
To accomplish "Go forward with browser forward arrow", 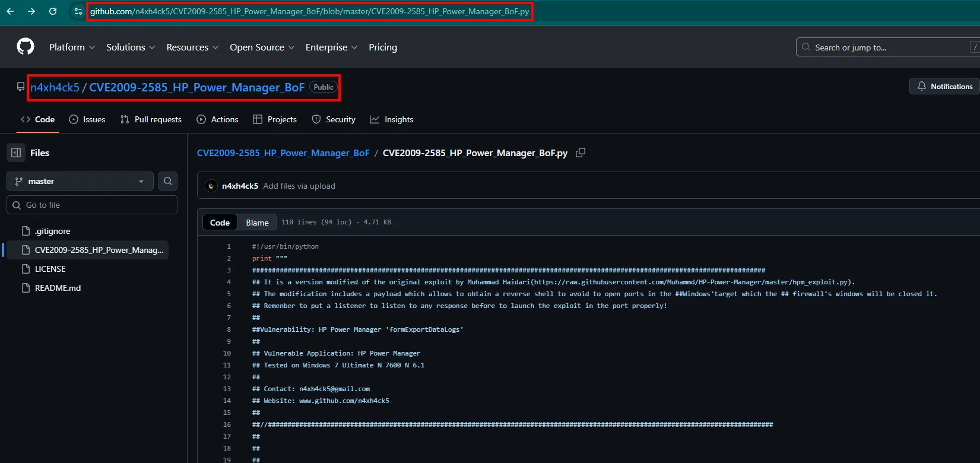I will coord(31,11).
